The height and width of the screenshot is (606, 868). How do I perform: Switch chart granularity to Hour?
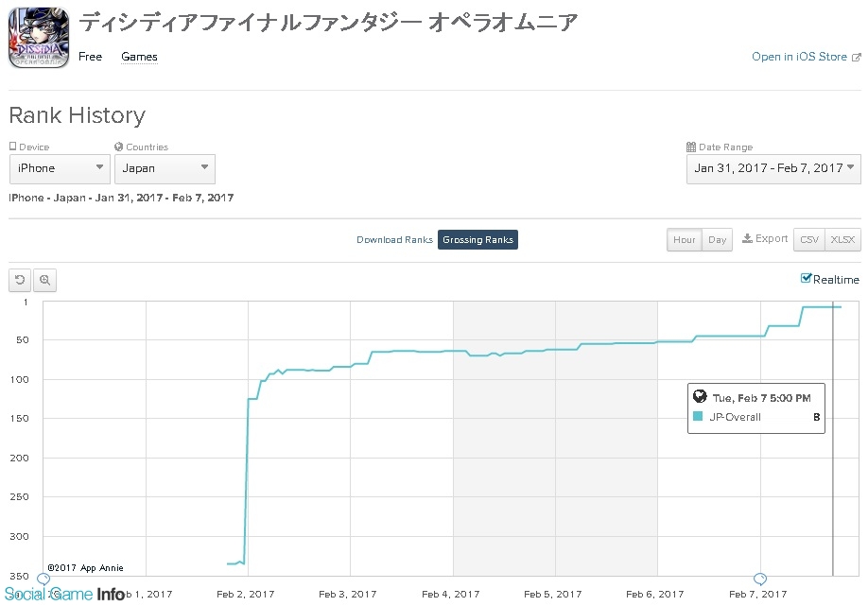click(x=685, y=240)
